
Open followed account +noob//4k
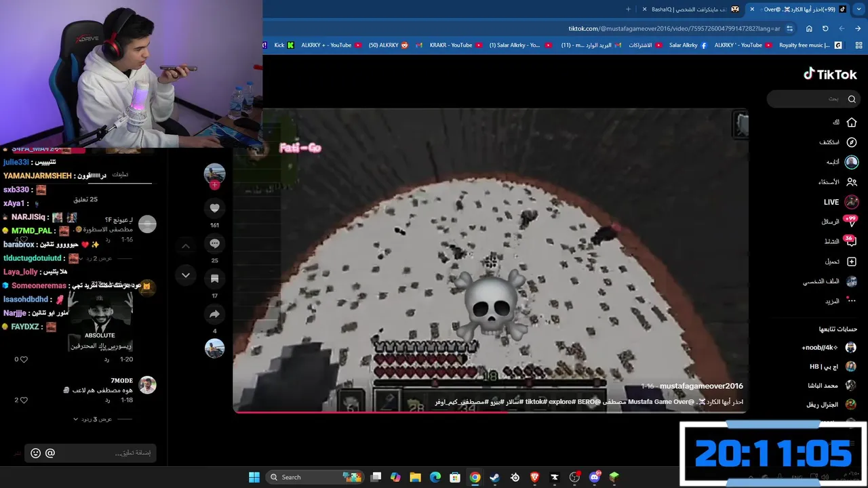tap(829, 348)
